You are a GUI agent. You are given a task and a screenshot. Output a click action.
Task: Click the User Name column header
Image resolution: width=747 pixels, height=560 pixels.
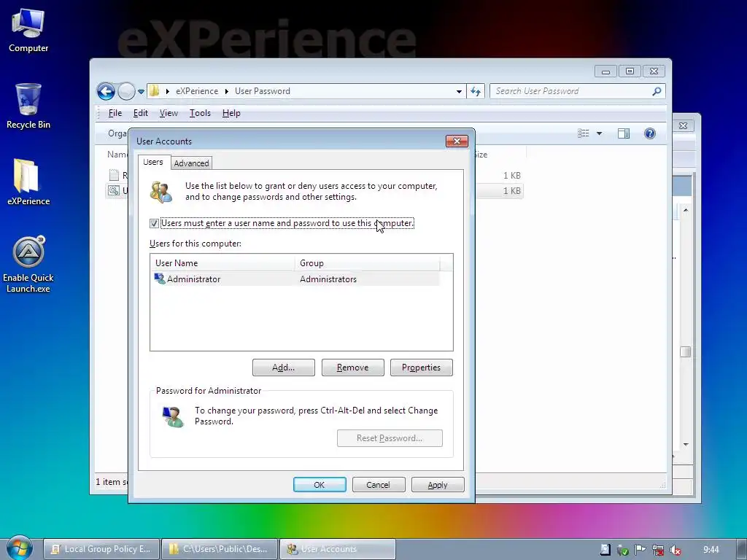click(222, 262)
